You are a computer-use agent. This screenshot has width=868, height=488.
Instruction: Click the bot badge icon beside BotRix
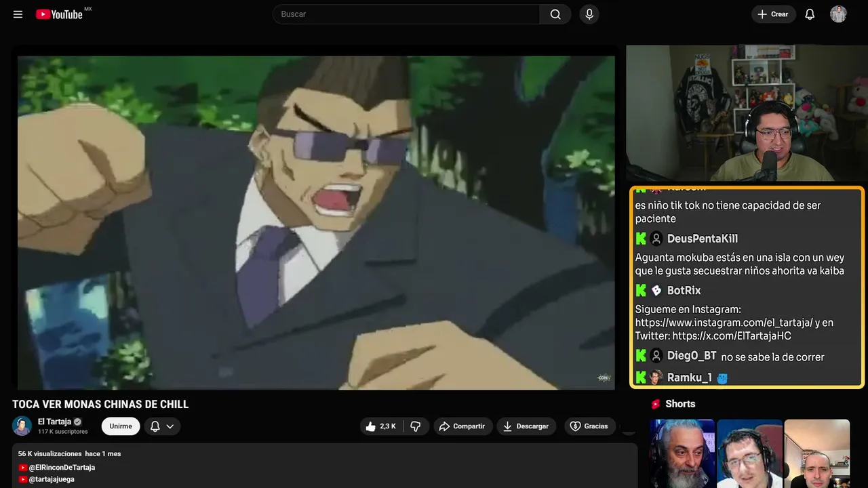click(x=656, y=291)
